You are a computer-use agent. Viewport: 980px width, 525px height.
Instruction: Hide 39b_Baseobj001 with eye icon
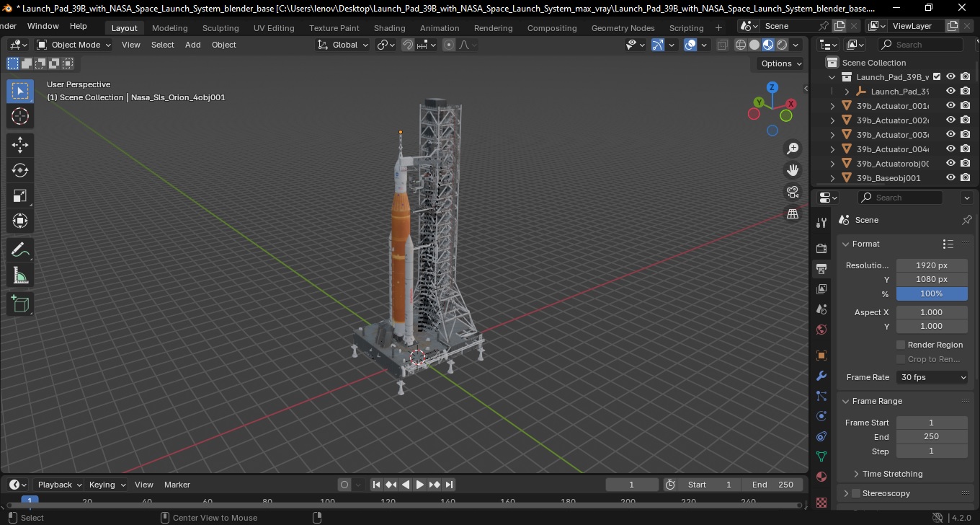951,177
